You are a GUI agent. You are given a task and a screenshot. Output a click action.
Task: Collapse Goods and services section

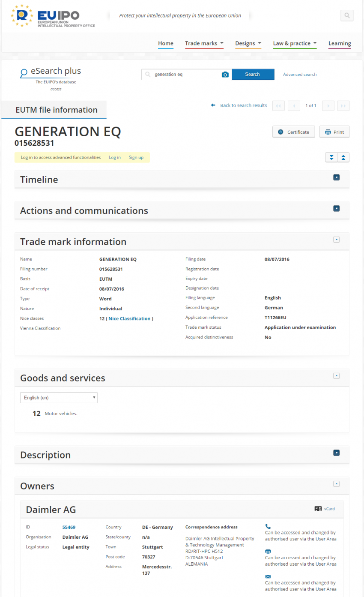337,376
